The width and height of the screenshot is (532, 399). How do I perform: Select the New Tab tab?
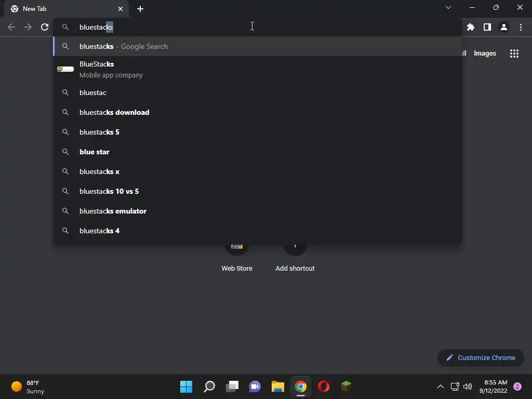tap(66, 9)
